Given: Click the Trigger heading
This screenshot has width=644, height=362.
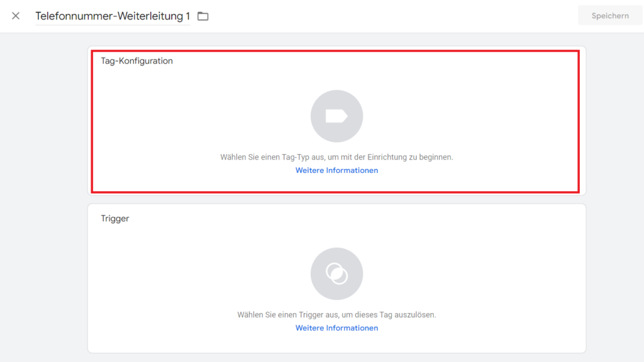Looking at the screenshot, I should point(115,218).
